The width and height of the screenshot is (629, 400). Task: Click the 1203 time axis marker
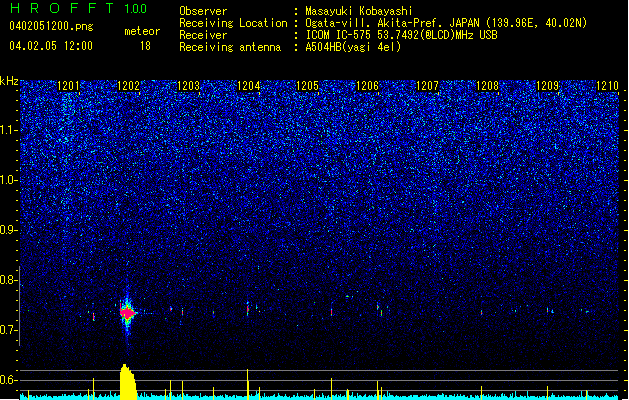[188, 86]
